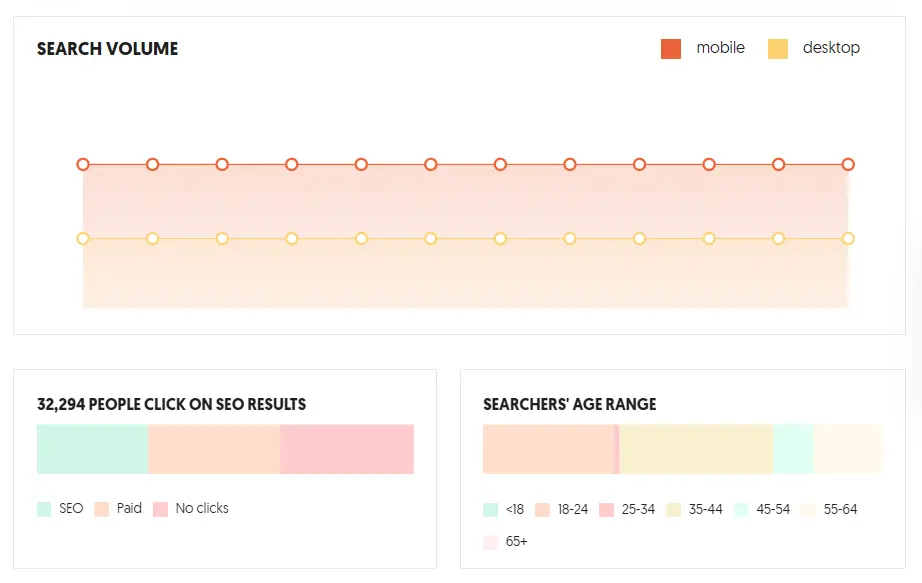Select the last desktop data point

[848, 238]
